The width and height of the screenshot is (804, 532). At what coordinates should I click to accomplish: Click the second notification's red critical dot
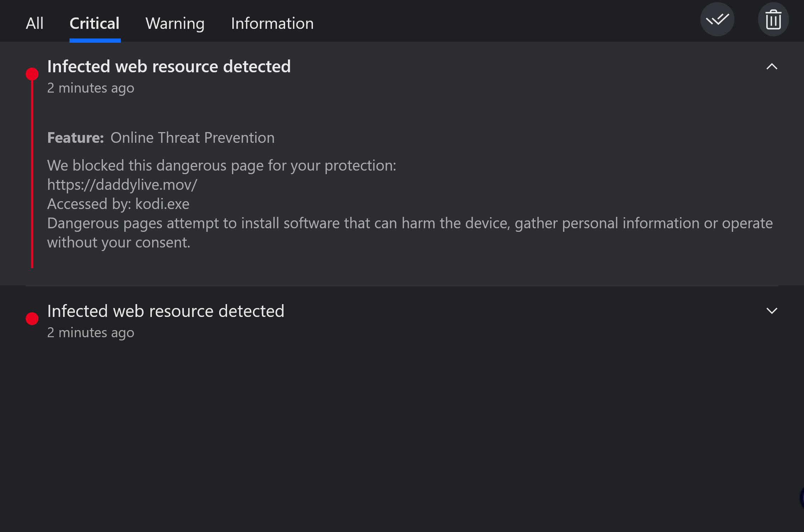click(x=32, y=319)
